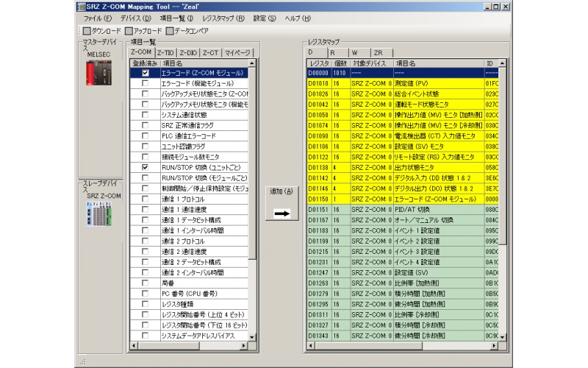Viewport: 588px width, 368px height.
Task: Switch to the Z-TIO tab
Action: coord(165,53)
